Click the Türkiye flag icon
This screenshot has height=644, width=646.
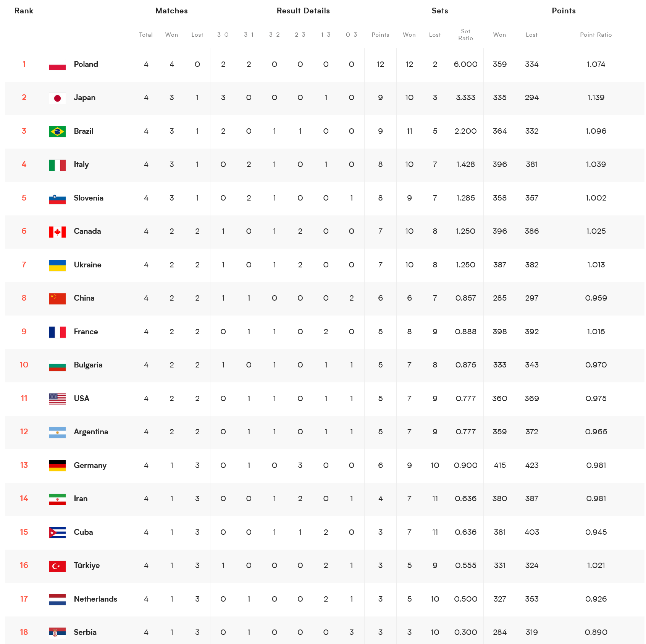(57, 566)
